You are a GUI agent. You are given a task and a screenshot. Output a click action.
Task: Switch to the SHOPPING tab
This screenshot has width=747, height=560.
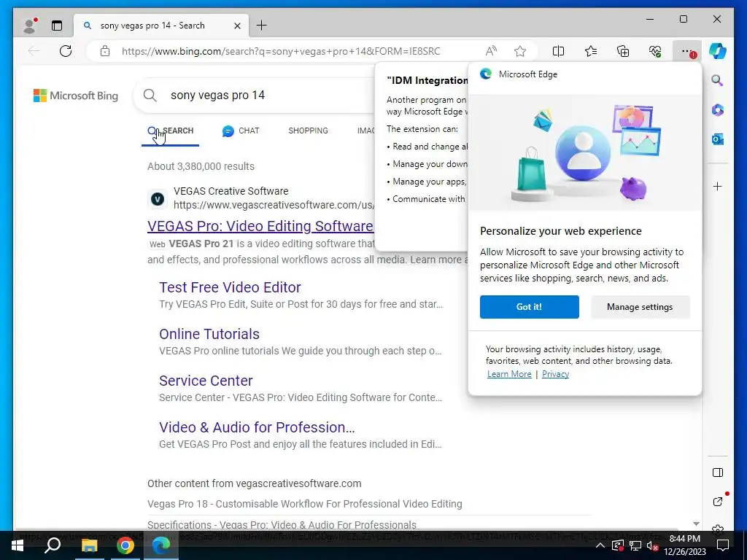pos(309,131)
